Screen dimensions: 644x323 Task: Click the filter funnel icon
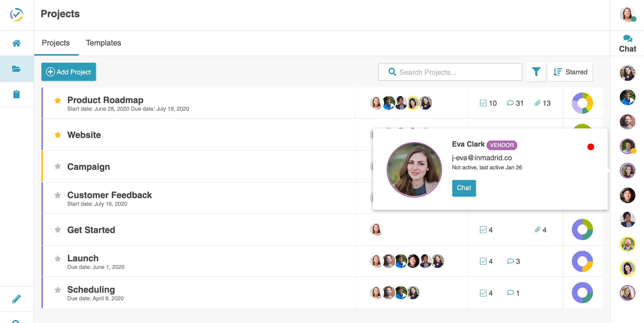pos(536,72)
